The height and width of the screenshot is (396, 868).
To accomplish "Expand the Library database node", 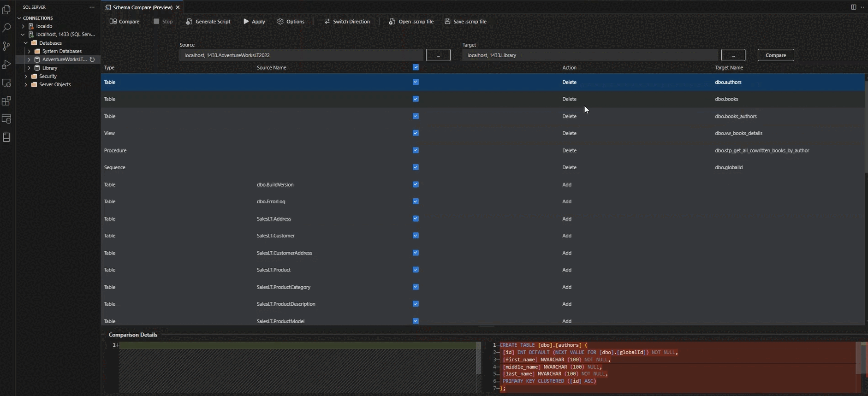I will (x=29, y=68).
